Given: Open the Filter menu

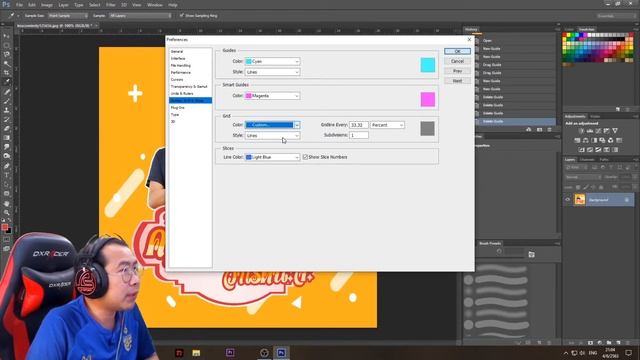Looking at the screenshot, I should tap(111, 5).
